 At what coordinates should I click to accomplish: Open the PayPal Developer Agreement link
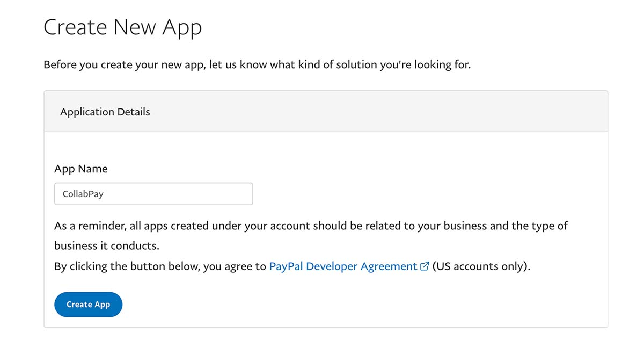point(349,266)
